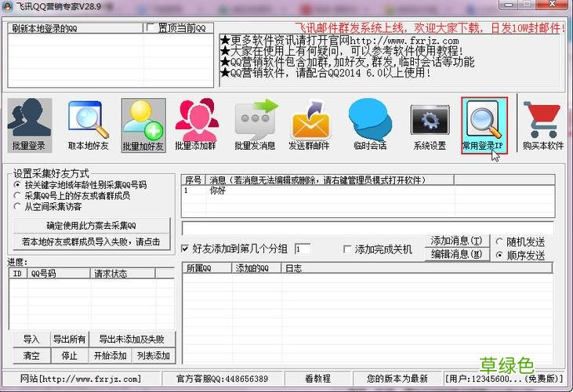Click 看教程 in the status bar
573x392 pixels.
[x=318, y=379]
